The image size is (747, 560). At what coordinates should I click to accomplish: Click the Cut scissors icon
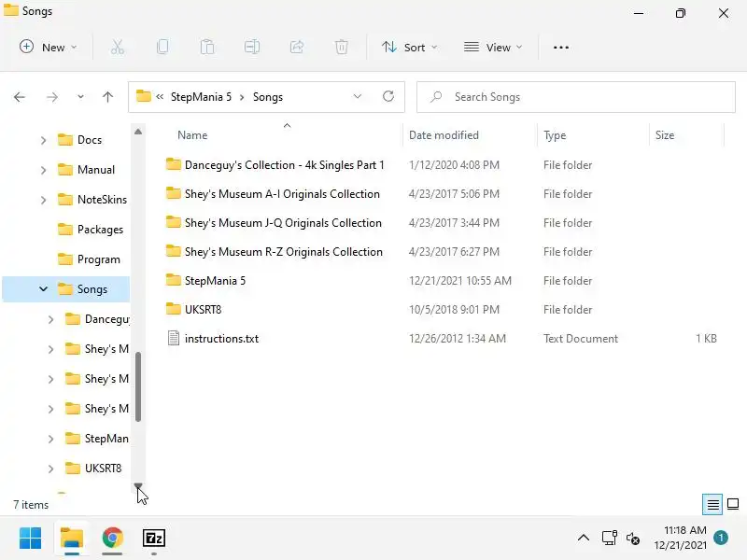(x=118, y=48)
